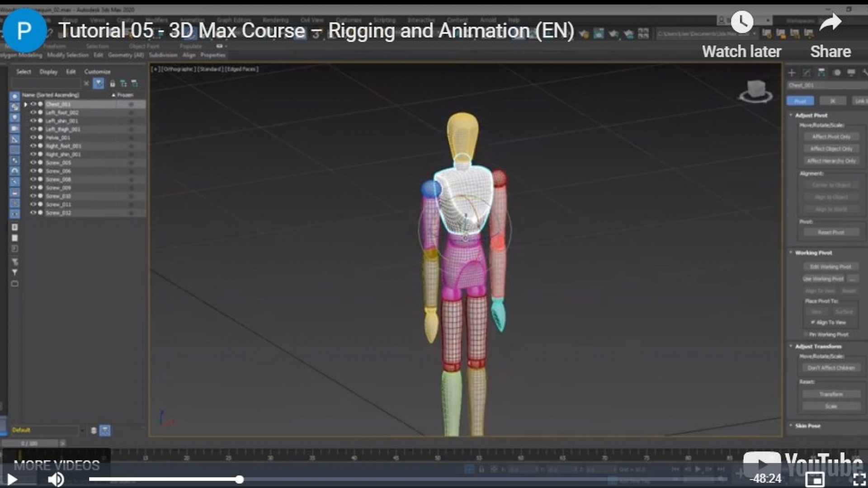Open the MORE VIDEOS overlay

click(x=57, y=465)
